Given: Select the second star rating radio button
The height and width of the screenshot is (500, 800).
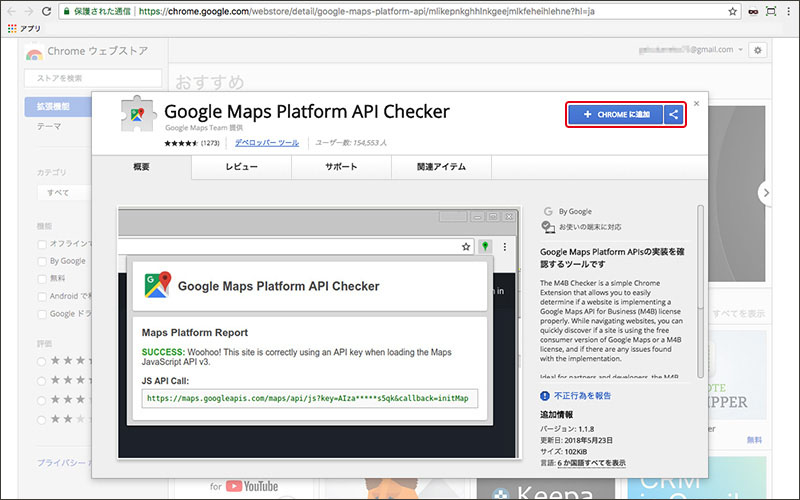Looking at the screenshot, I should pyautogui.click(x=41, y=381).
